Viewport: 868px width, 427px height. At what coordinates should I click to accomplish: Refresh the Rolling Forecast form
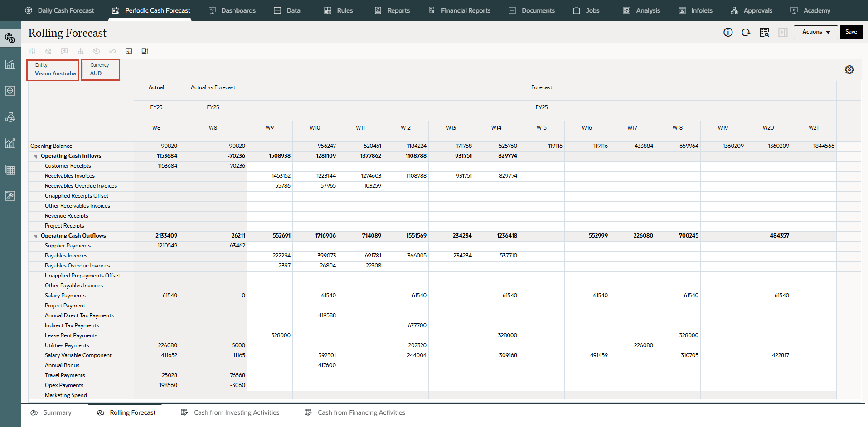(x=746, y=32)
